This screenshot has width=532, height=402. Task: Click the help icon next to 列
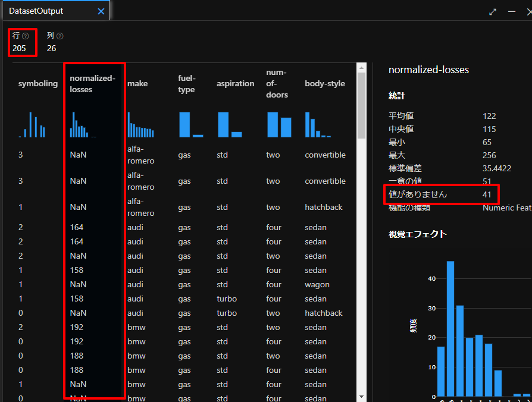(x=60, y=36)
